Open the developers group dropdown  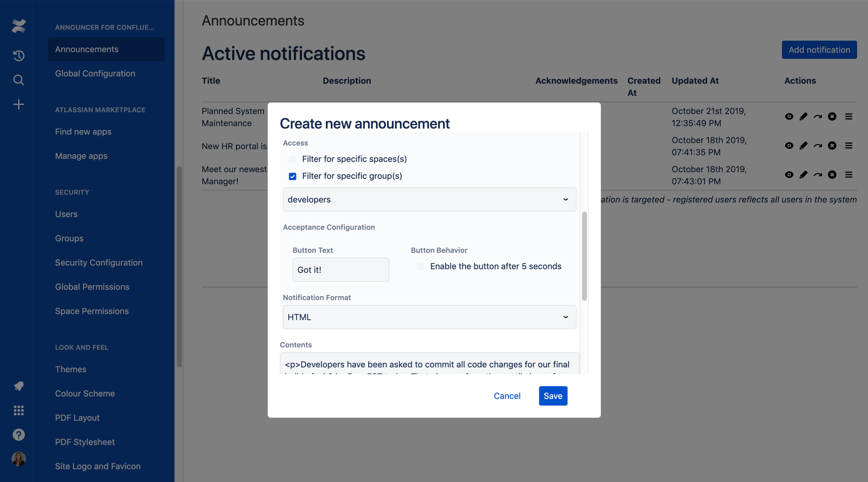pyautogui.click(x=429, y=199)
